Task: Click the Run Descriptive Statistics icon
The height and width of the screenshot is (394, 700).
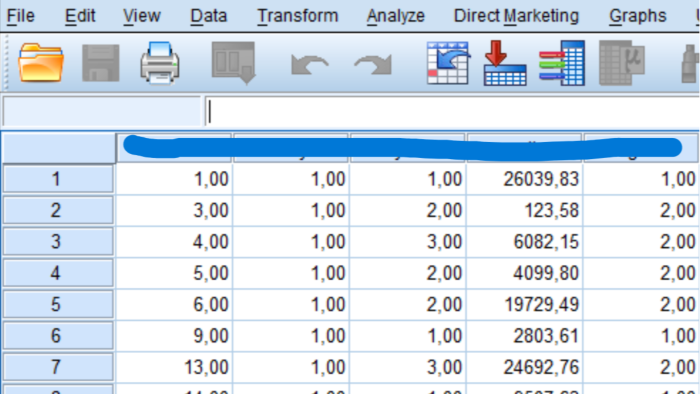Action: (622, 63)
